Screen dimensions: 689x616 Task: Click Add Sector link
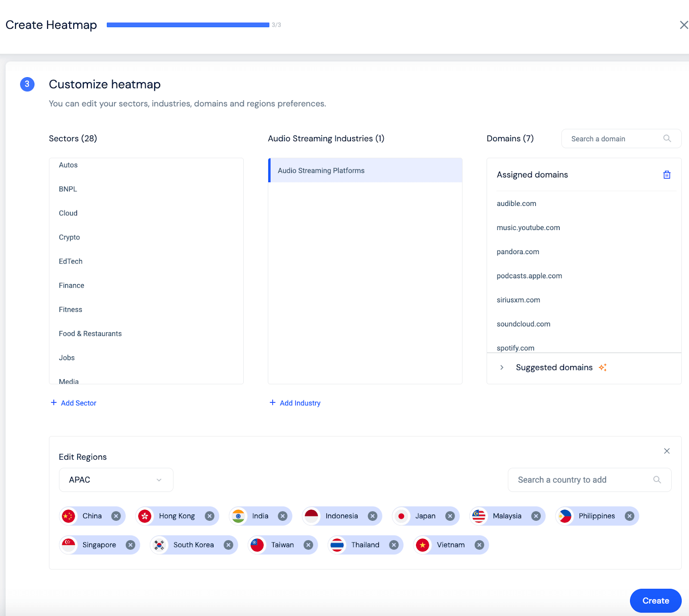click(x=74, y=403)
